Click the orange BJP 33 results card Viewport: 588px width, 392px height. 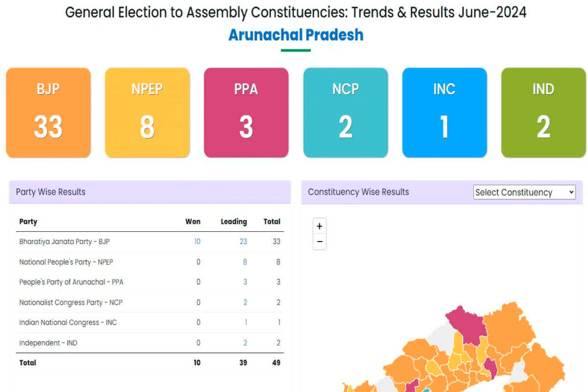pyautogui.click(x=48, y=112)
